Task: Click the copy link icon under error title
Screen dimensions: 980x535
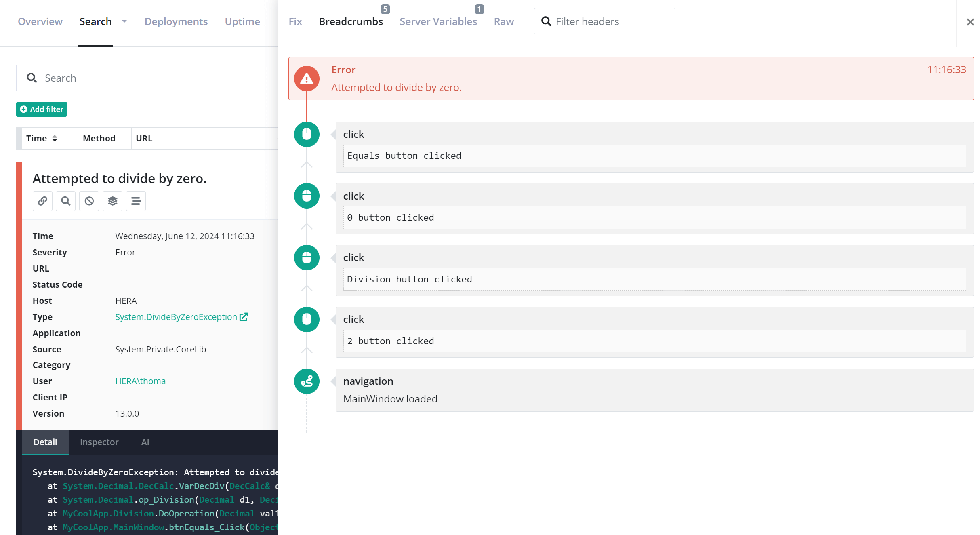Action: (42, 201)
